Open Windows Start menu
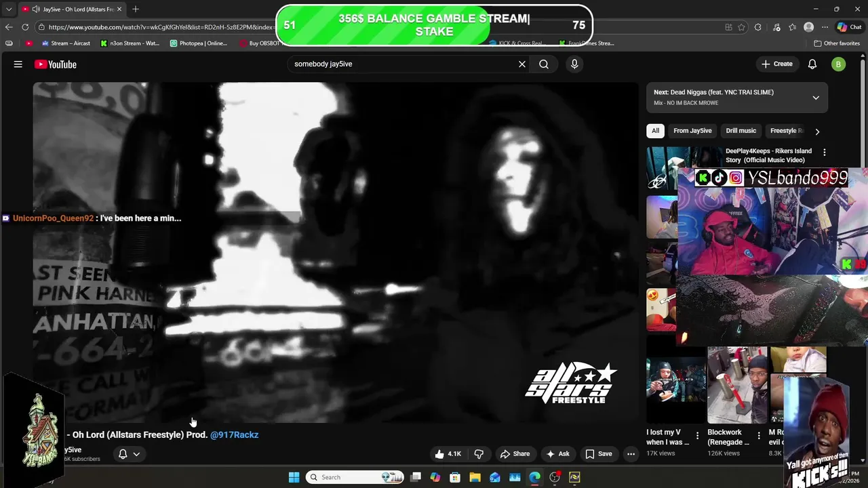Viewport: 868px width, 488px height. (294, 477)
